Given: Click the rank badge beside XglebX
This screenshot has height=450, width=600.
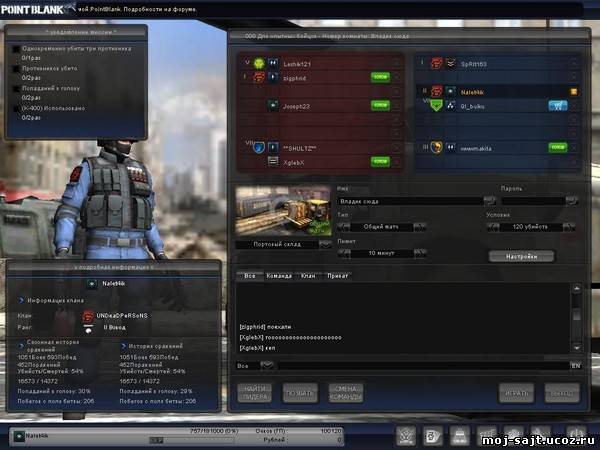Looking at the screenshot, I should click(273, 162).
